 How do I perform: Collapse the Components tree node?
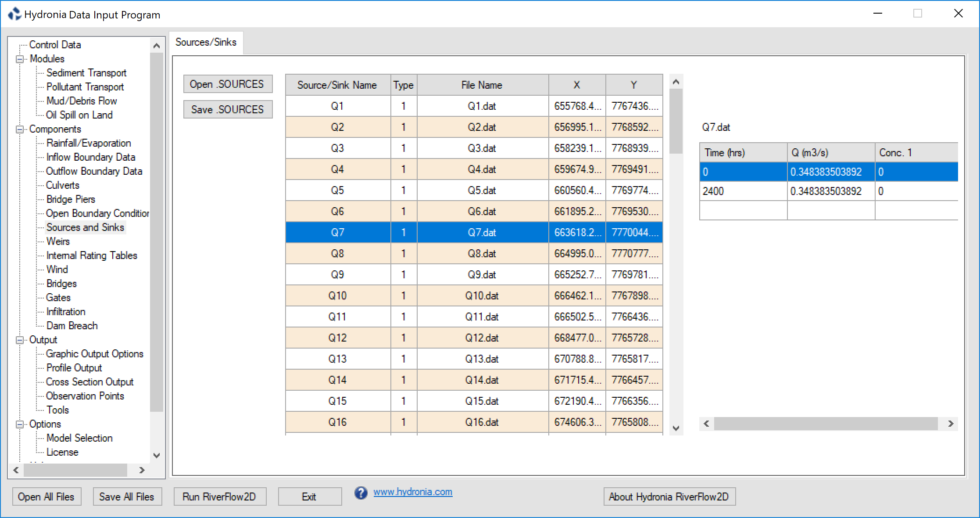pyautogui.click(x=20, y=129)
